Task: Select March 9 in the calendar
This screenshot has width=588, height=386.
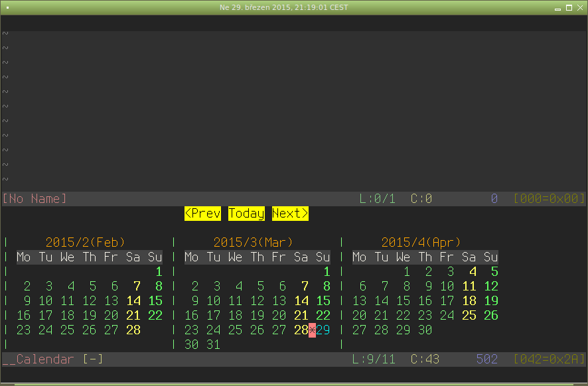Action: [x=195, y=301]
